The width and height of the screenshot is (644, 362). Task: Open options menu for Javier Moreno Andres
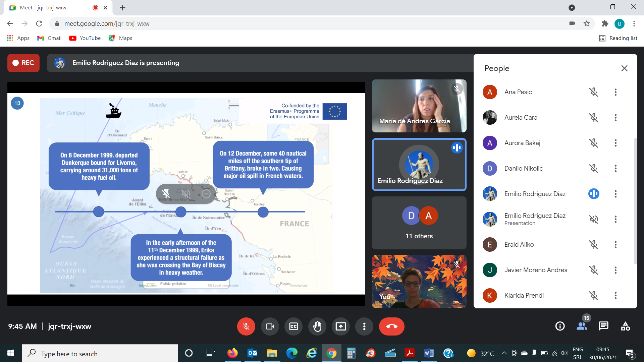point(615,270)
